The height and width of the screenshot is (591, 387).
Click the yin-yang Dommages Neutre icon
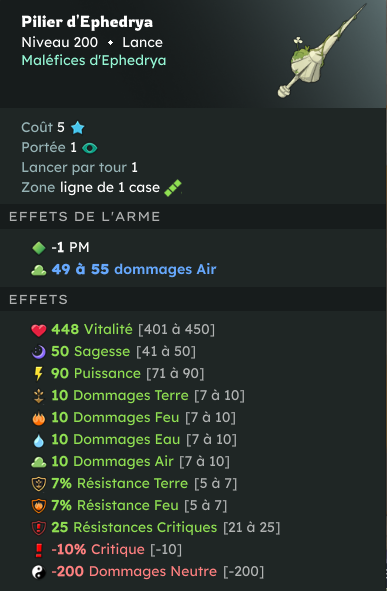tap(38, 572)
